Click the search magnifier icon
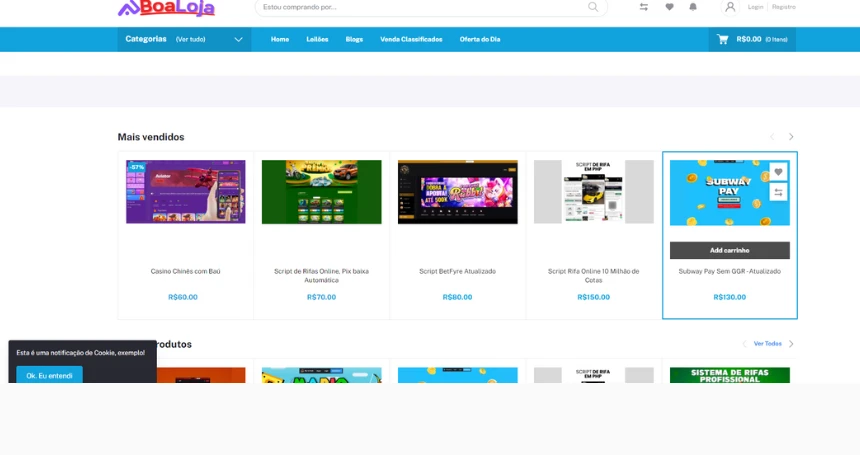Viewport: 860px width, 455px height. tap(593, 7)
